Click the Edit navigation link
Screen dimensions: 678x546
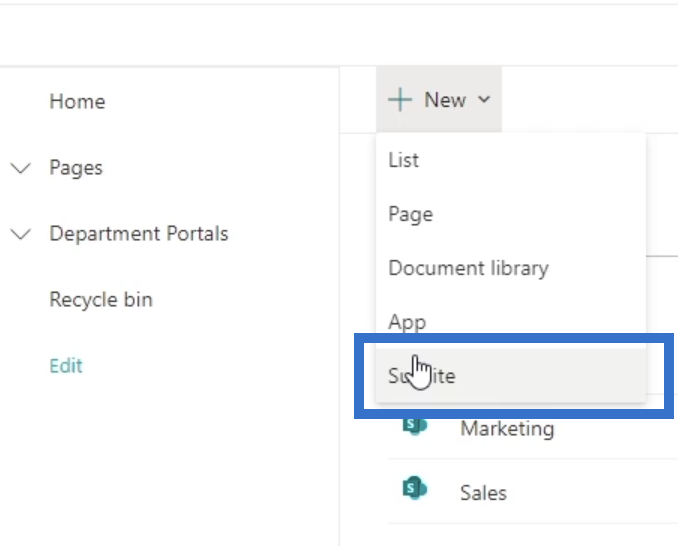(x=66, y=366)
